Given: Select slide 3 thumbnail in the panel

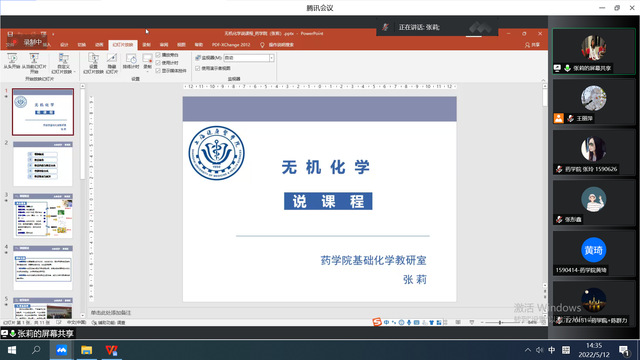Looking at the screenshot, I should 43,216.
